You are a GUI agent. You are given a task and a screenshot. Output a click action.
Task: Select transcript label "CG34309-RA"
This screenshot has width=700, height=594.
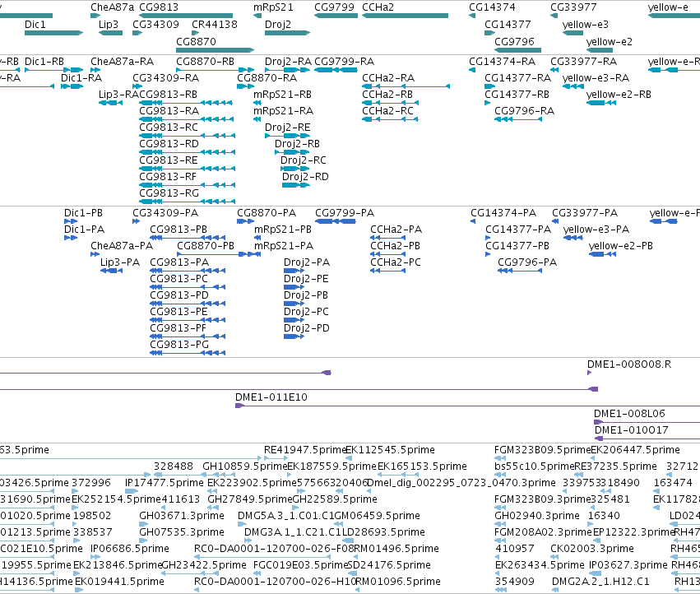point(165,78)
